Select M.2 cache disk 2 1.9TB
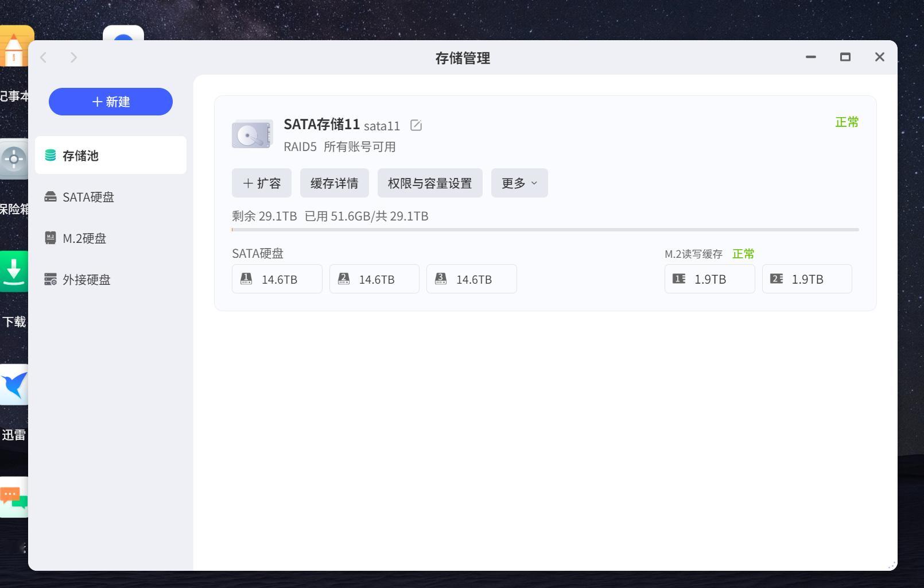924x588 pixels. (807, 279)
